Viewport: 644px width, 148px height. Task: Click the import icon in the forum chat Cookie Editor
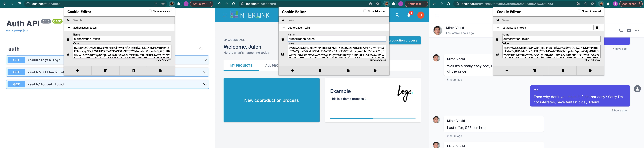pyautogui.click(x=563, y=71)
